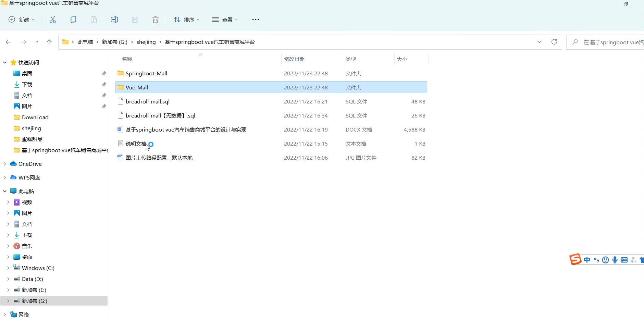Click shejiing in the breadcrumb path
The width and height of the screenshot is (644, 322).
146,42
